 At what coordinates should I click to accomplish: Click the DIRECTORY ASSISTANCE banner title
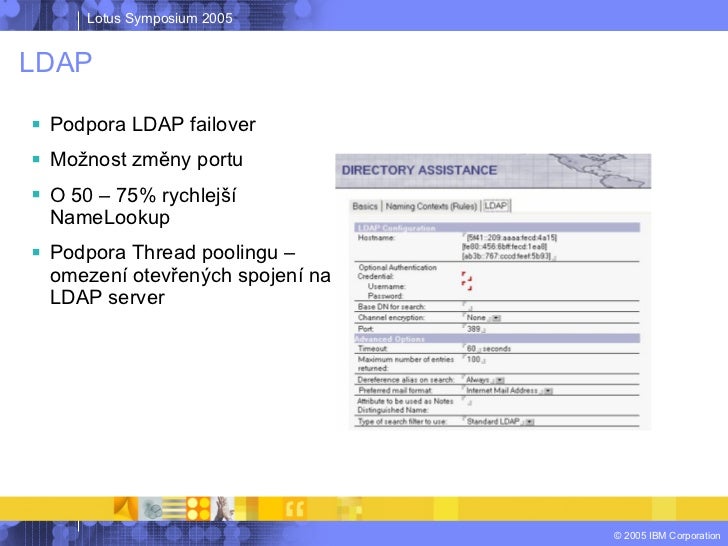pos(419,170)
